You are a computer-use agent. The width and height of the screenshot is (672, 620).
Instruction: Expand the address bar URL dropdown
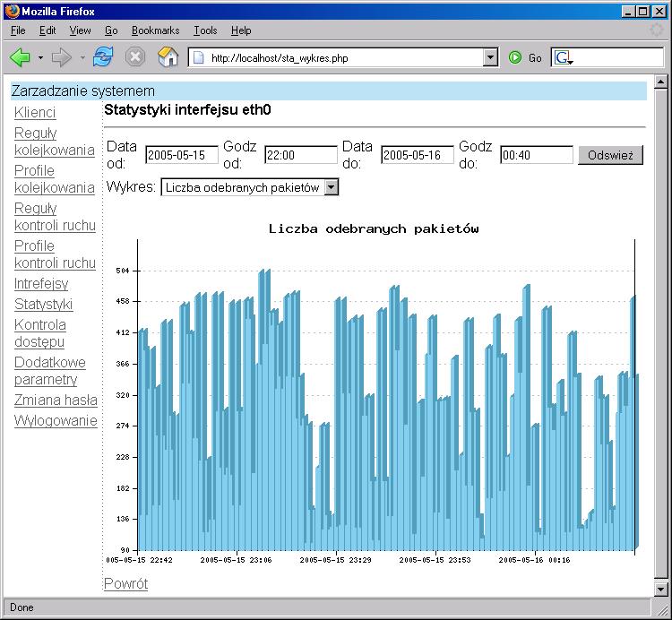click(489, 57)
